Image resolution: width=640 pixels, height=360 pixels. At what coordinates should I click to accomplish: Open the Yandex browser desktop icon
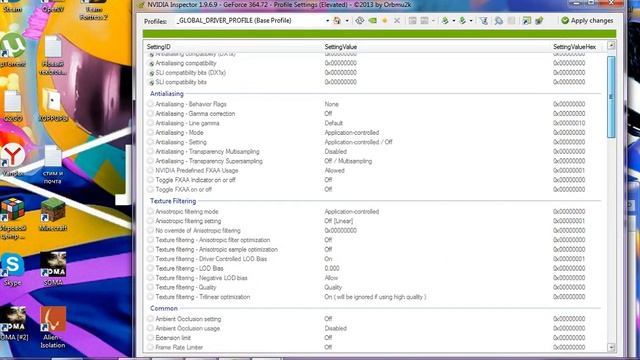(12, 160)
